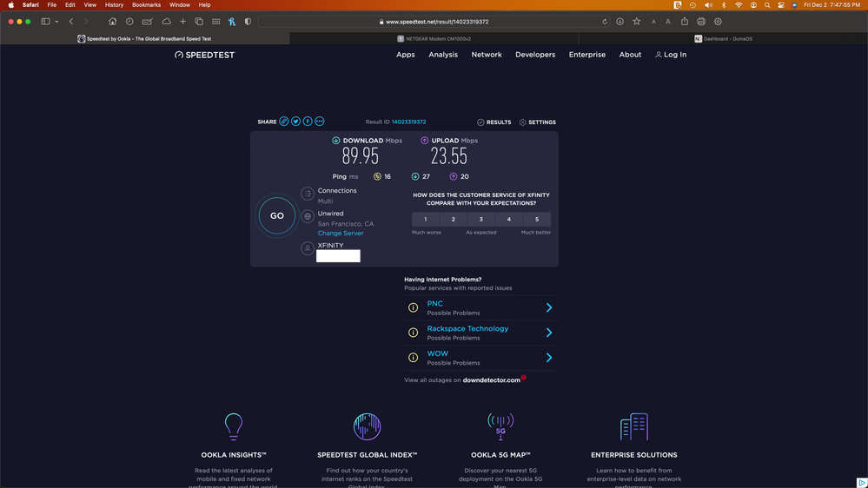Screen dimensions: 868x488
Task: Go back with the back arrow
Action: pyautogui.click(x=71, y=22)
